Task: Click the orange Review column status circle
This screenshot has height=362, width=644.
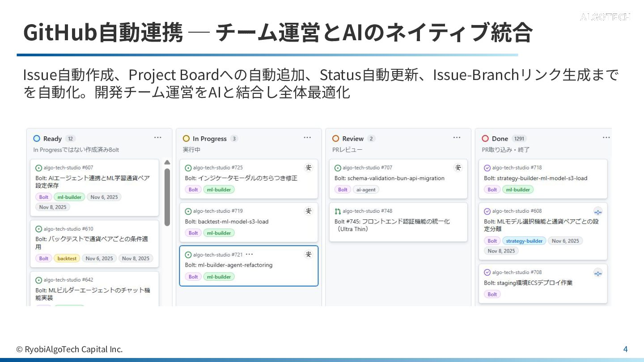Action: [x=336, y=139]
